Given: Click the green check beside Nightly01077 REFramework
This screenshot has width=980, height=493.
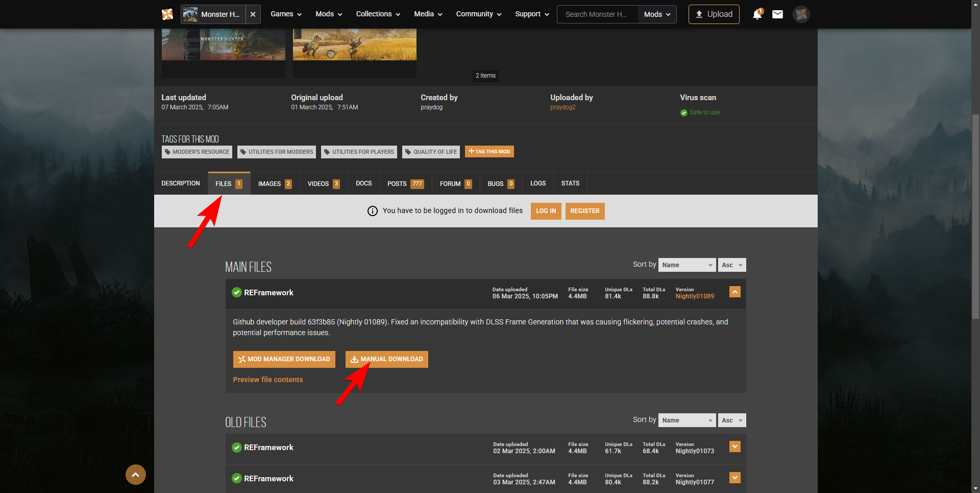Looking at the screenshot, I should pos(237,478).
